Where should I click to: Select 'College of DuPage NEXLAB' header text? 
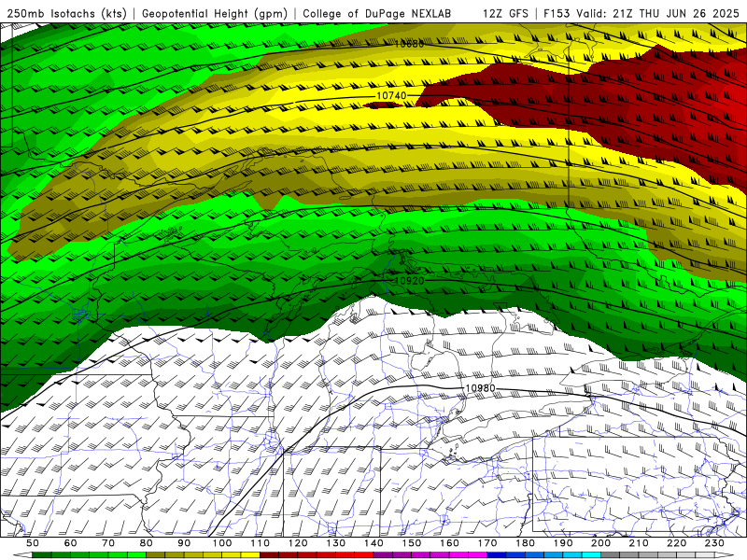pos(376,13)
